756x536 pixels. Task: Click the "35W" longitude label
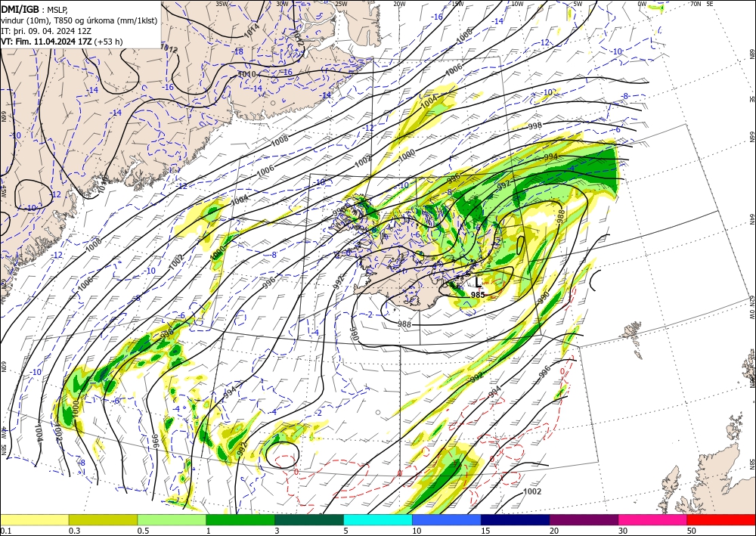pos(222,4)
